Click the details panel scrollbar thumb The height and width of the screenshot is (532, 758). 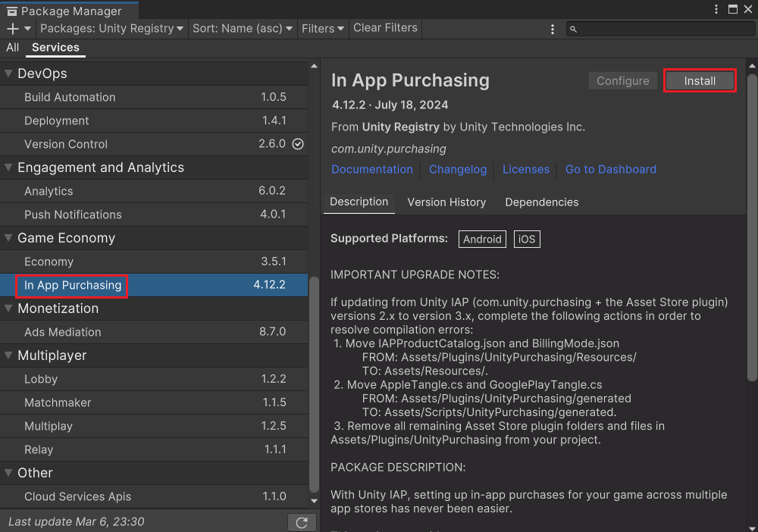tap(752, 227)
